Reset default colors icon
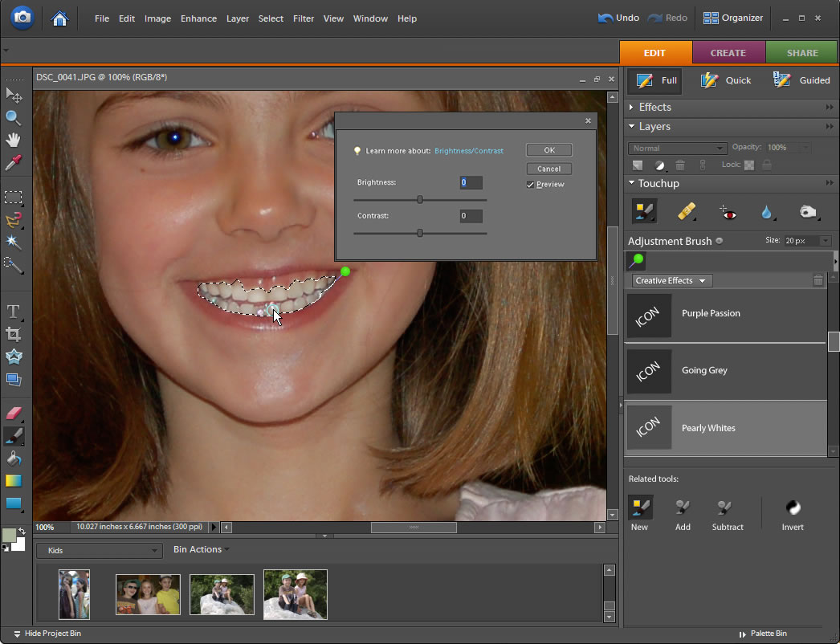The image size is (840, 644). (6, 548)
